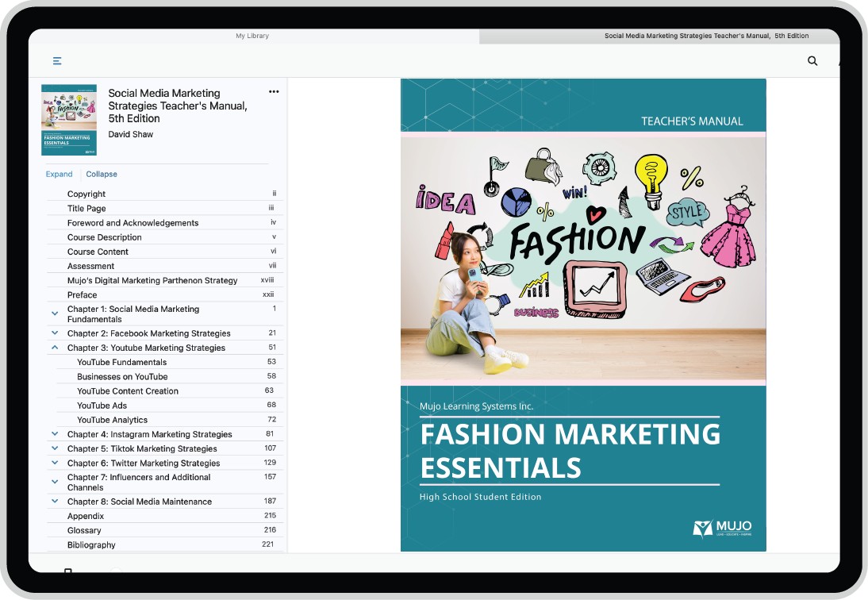Open Foreword and Acknowledgements
Screen dimensions: 868x600
pos(133,222)
